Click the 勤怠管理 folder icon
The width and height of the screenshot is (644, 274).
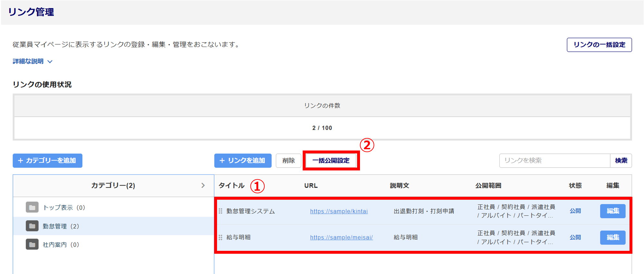click(x=32, y=226)
